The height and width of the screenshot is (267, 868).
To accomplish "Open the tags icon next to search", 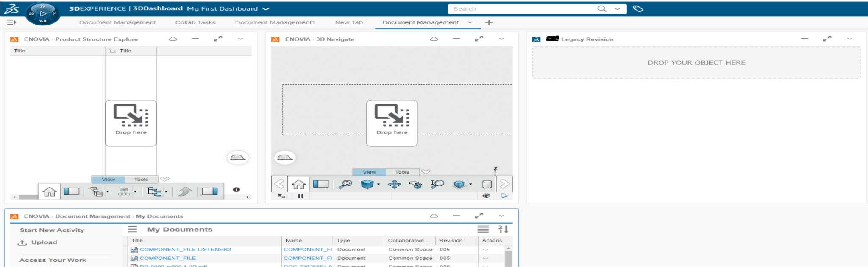I will (x=638, y=8).
